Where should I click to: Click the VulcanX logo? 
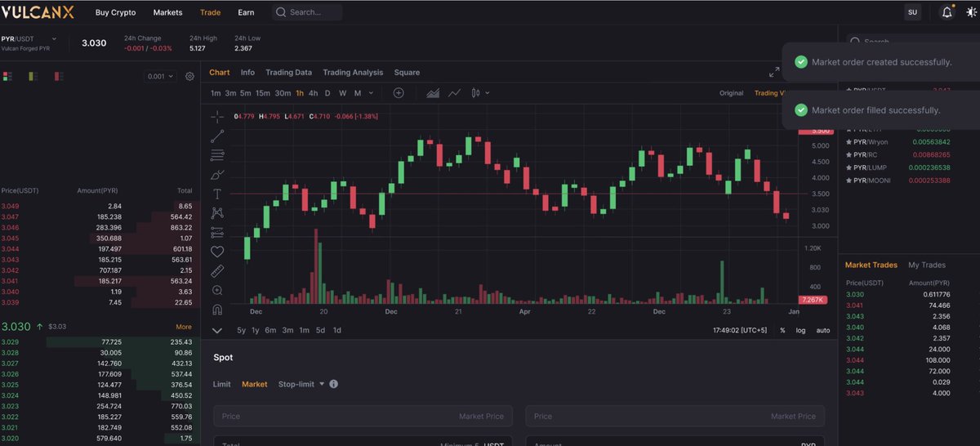click(38, 12)
